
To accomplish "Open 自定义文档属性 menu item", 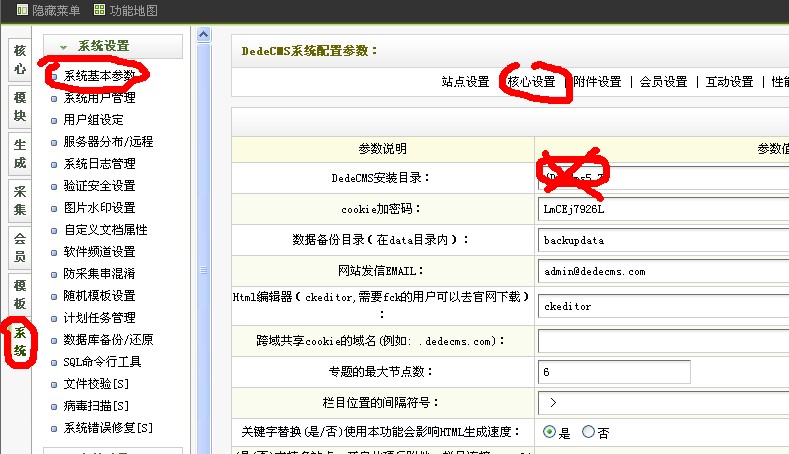I will coord(105,230).
